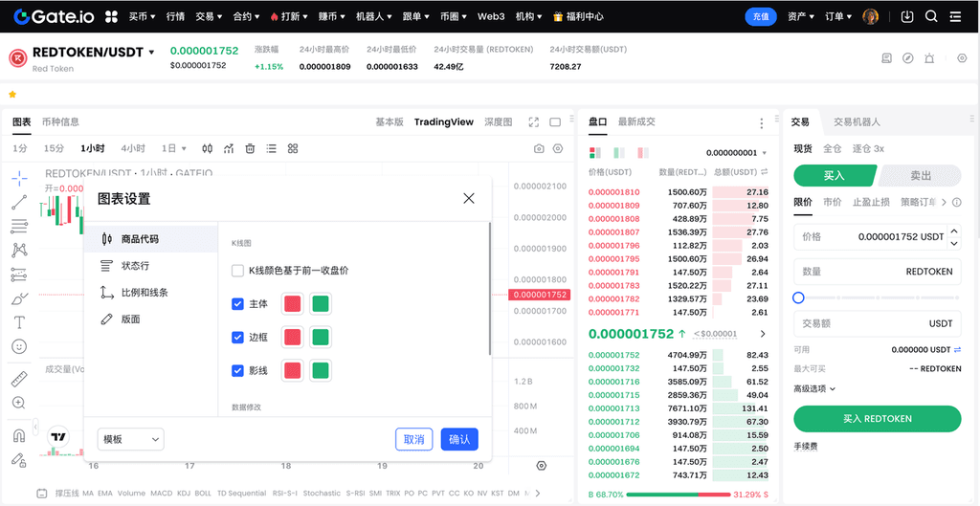The width and height of the screenshot is (980, 506).
Task: Click the yellow favorite star icon
Action: tap(12, 95)
